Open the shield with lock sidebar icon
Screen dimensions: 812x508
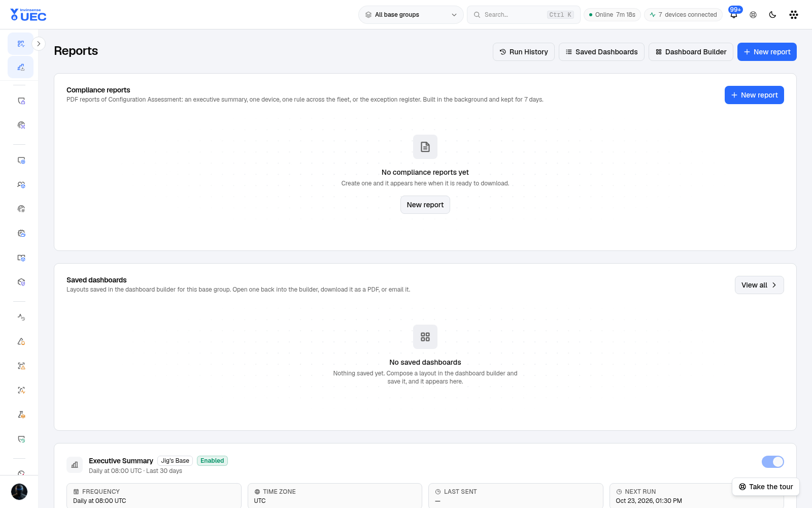click(21, 101)
